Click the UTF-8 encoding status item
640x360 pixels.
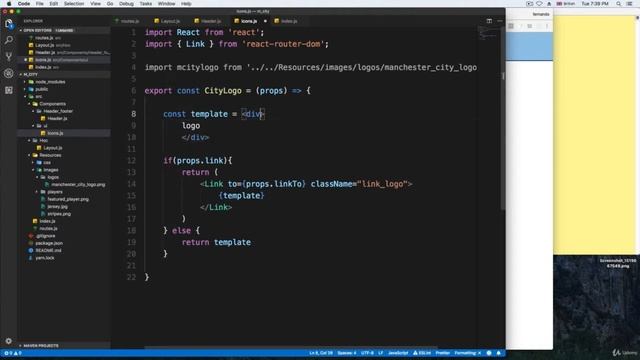(367, 353)
